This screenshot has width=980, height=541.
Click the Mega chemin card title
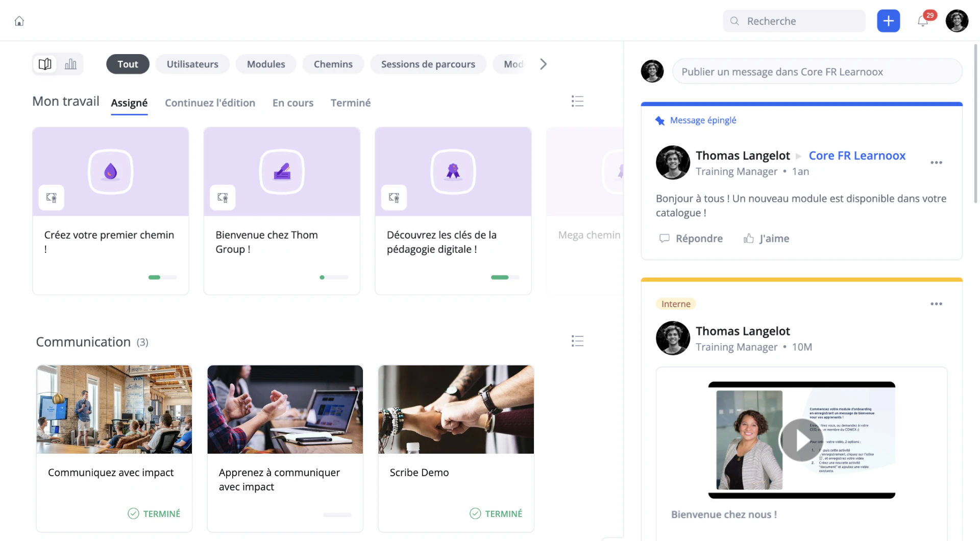(x=590, y=235)
